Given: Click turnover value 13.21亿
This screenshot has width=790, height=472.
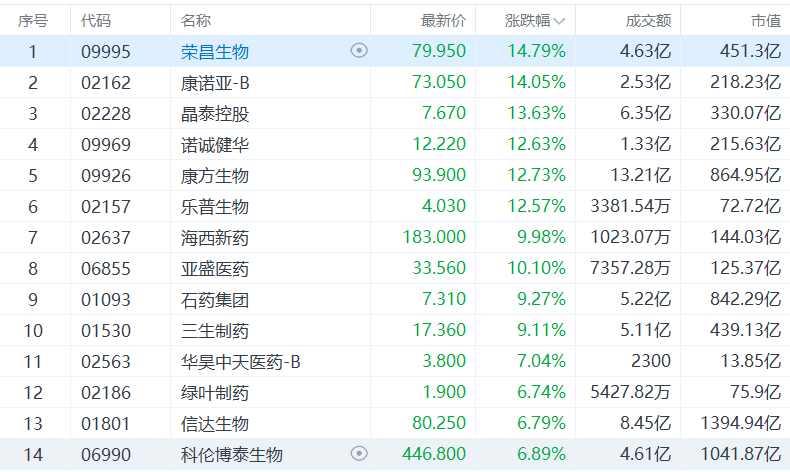Looking at the screenshot, I should point(641,175).
